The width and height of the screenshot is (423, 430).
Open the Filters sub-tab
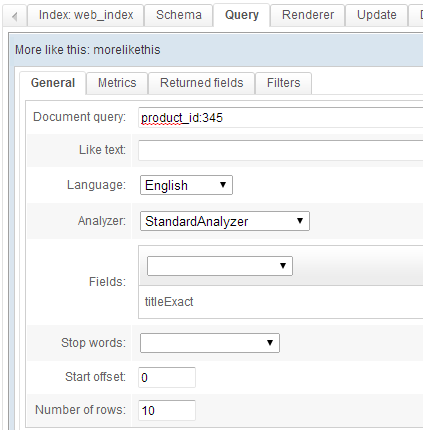[283, 83]
